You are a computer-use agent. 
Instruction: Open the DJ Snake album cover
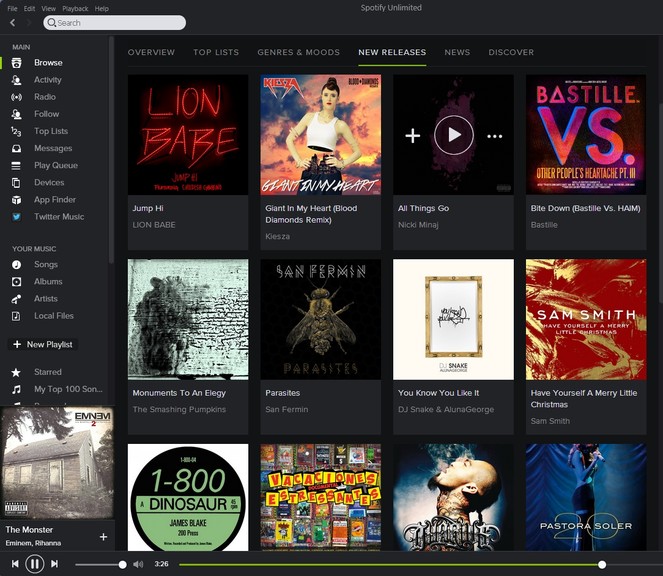(453, 319)
